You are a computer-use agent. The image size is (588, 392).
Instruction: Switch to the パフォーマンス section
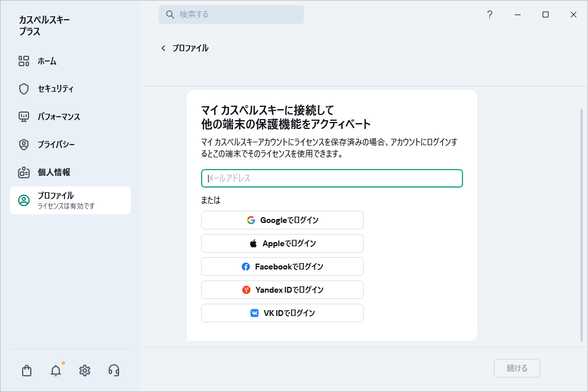[x=58, y=117]
